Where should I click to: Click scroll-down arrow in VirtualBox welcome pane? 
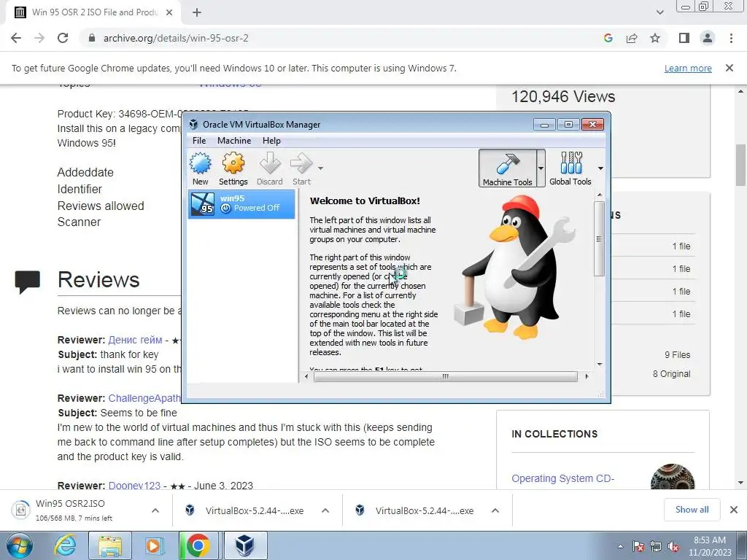[x=600, y=365]
